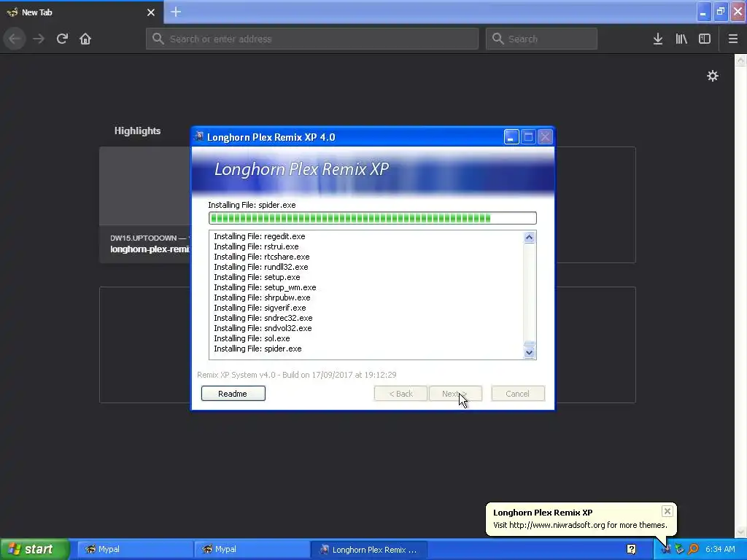Click the Search box in browser toolbar
Image resolution: width=747 pixels, height=560 pixels.
(x=541, y=39)
